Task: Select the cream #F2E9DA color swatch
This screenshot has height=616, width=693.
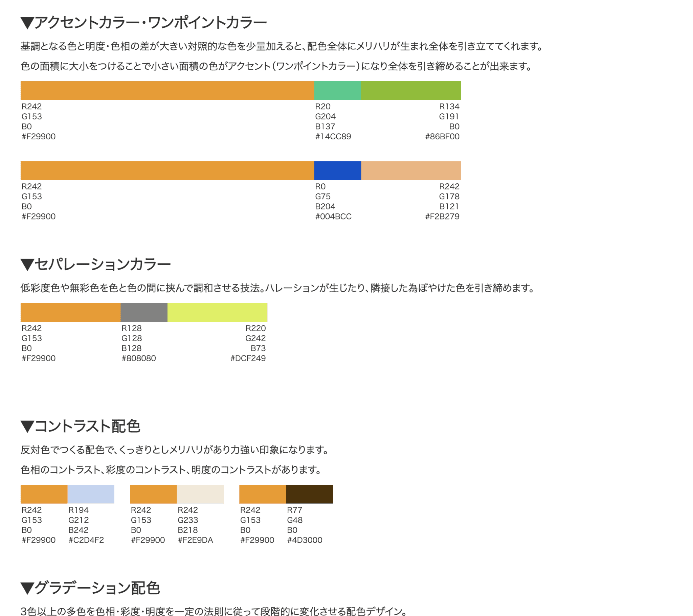Action: [200, 494]
